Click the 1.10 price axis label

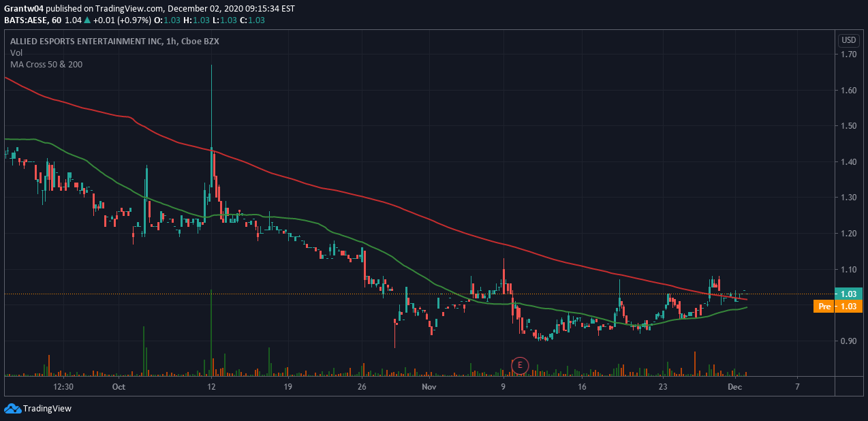click(x=848, y=270)
